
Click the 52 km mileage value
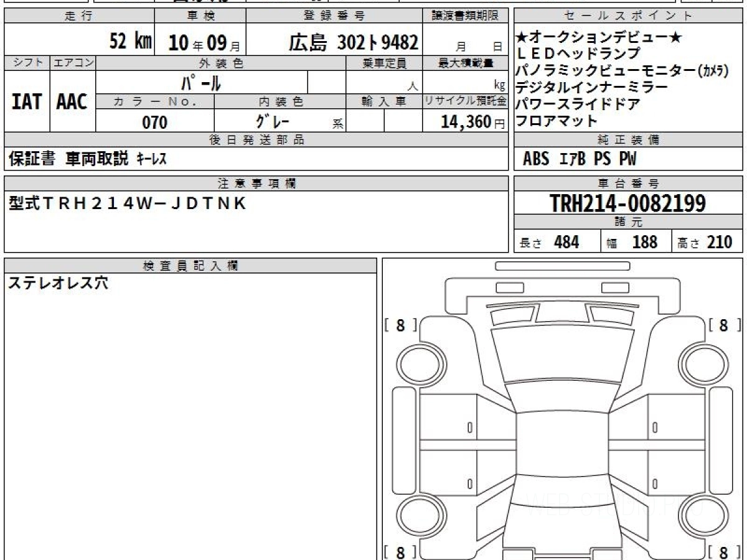131,41
